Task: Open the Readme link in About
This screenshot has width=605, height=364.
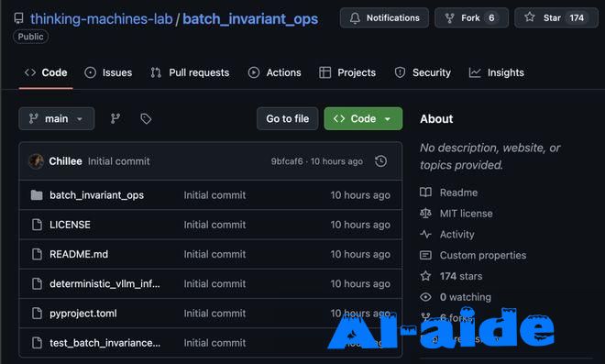Action: point(458,193)
